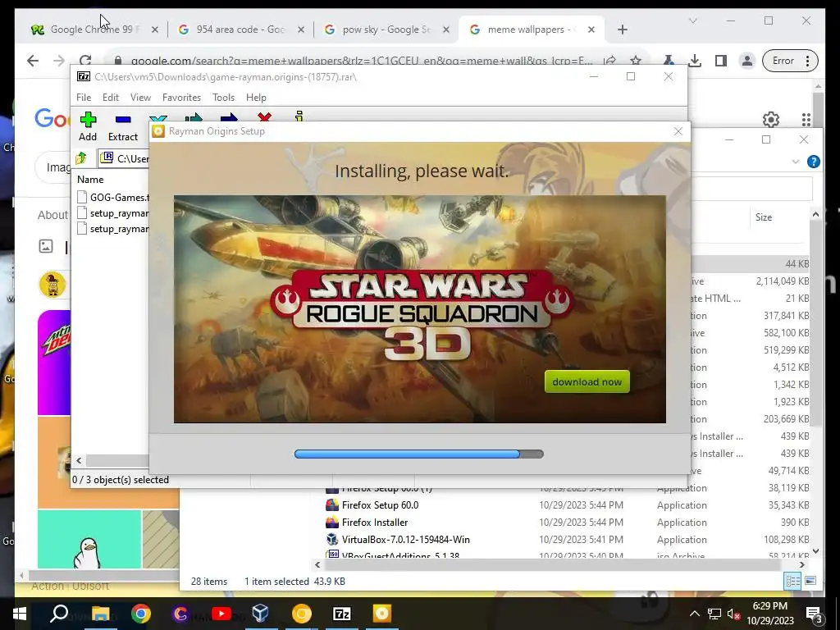The height and width of the screenshot is (630, 840).
Task: Click the Copy icon in 7-Zip toolbar
Action: coord(194,117)
